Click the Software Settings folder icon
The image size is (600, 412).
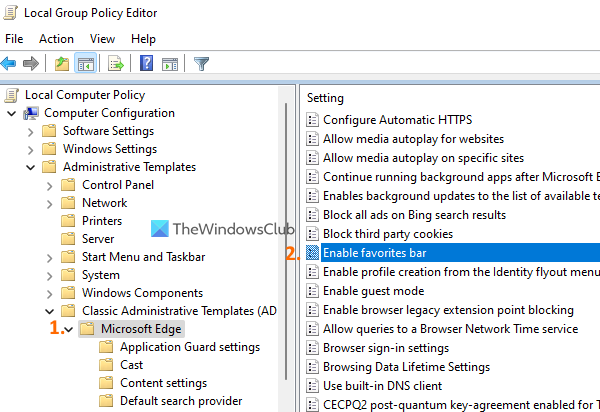[49, 131]
